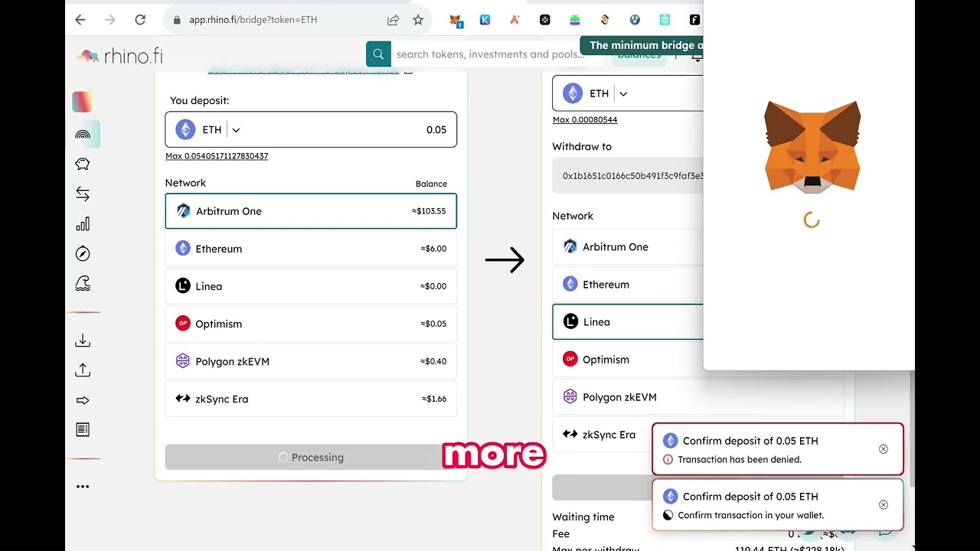The height and width of the screenshot is (551, 980).
Task: Open the yellow S chain extension icon
Action: coord(605,20)
